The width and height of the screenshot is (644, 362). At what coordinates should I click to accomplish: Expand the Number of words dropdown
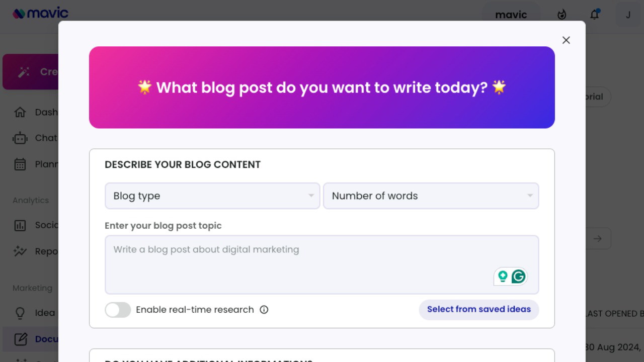tap(431, 196)
